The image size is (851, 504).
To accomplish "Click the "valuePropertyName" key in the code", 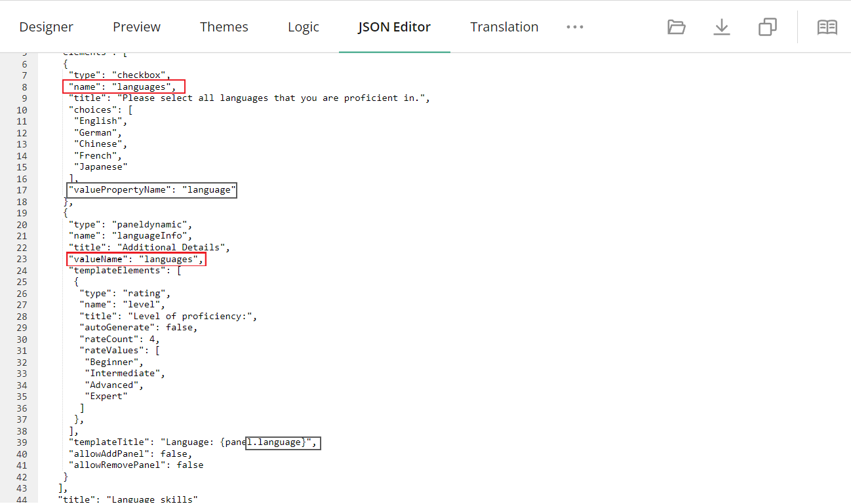I will [119, 190].
